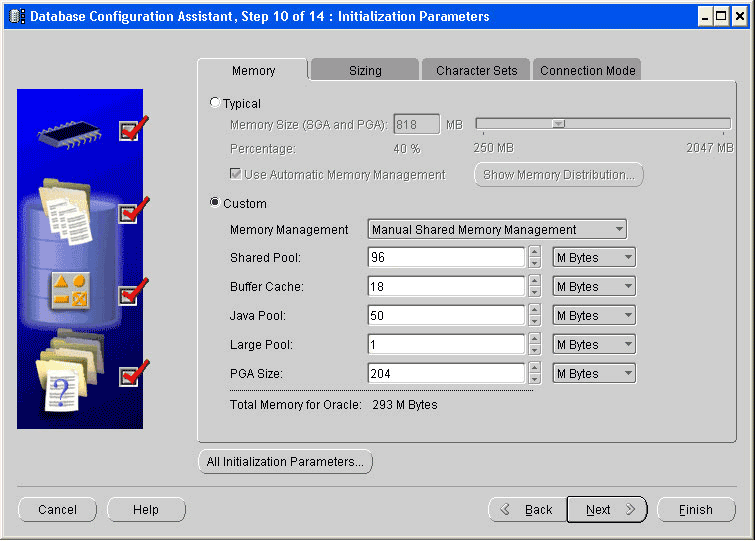Click the shapes icon on database cylinder

pyautogui.click(x=70, y=290)
